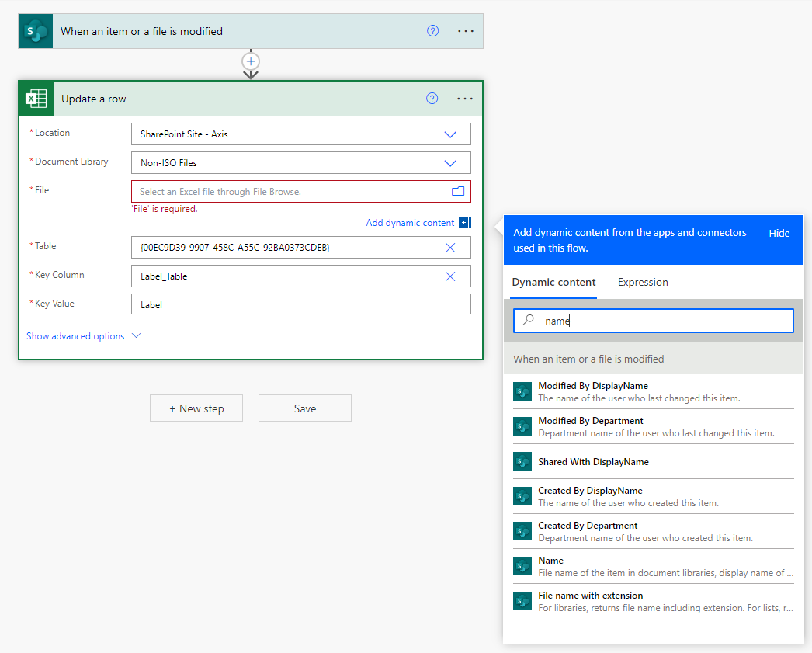Clear the Key Column Label_Table value
This screenshot has height=653, width=812.
[x=449, y=276]
